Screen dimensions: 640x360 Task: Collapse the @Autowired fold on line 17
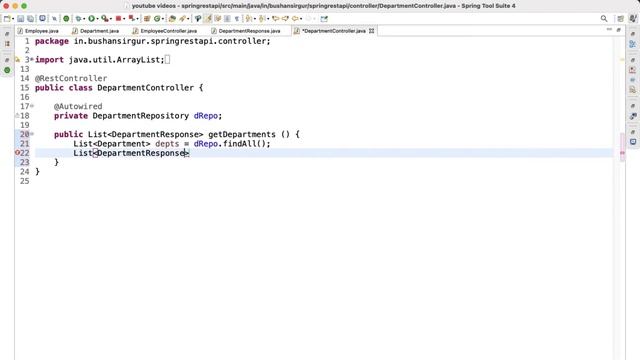(x=32, y=106)
